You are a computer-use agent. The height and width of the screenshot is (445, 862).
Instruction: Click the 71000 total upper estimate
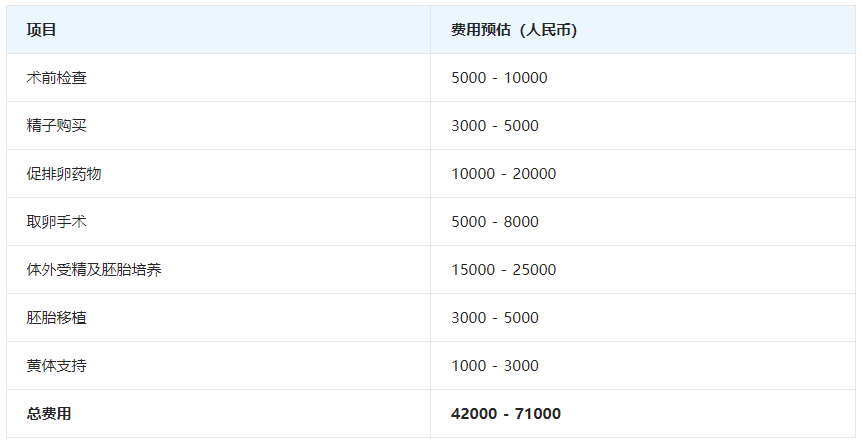[x=538, y=414]
